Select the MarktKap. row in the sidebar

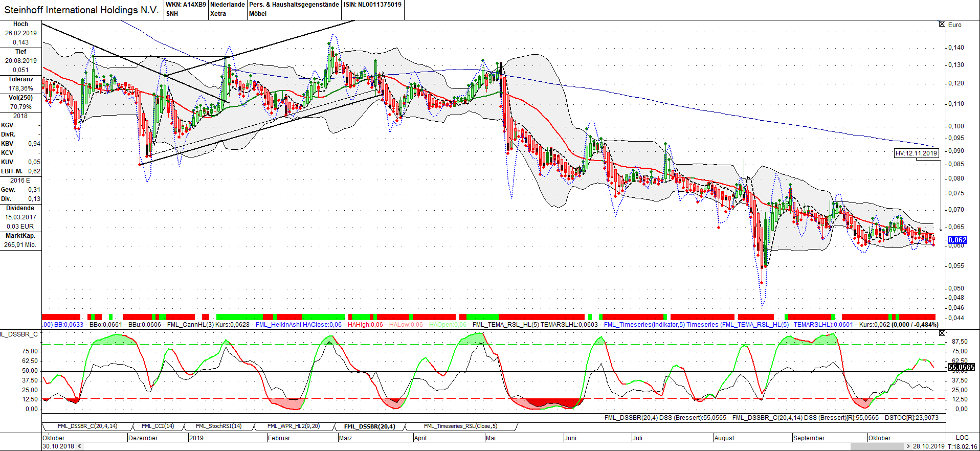pos(20,236)
